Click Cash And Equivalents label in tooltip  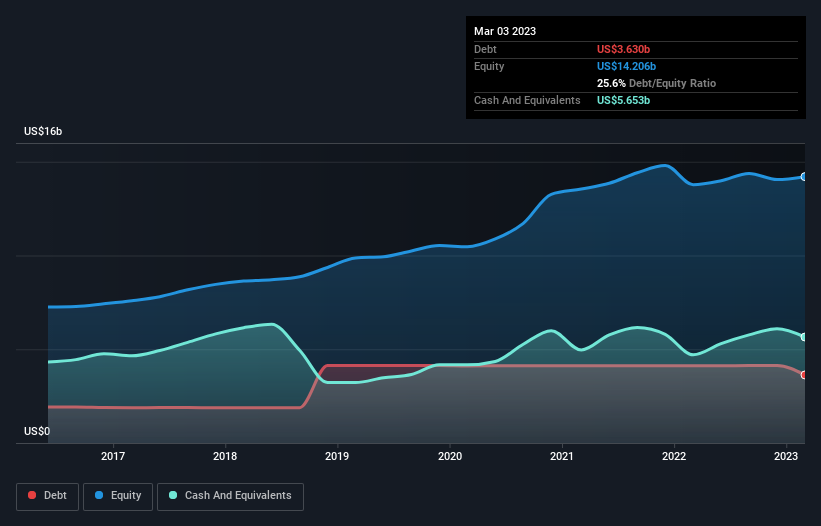pos(527,100)
